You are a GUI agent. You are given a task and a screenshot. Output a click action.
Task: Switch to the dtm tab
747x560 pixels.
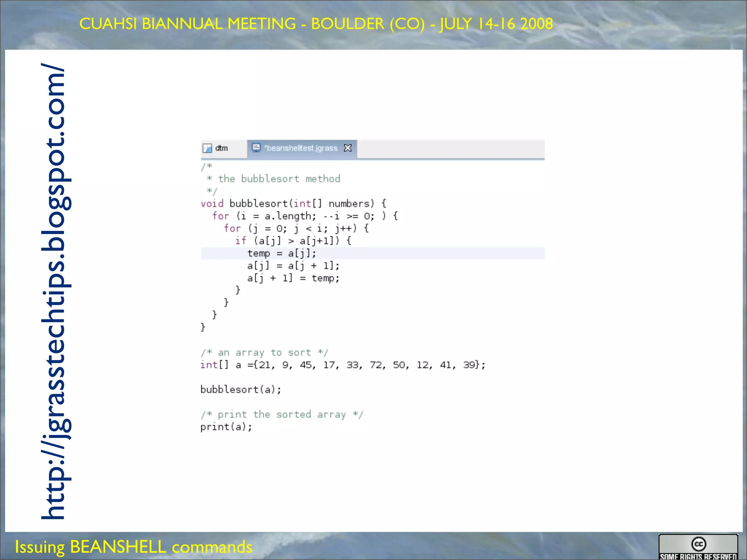(x=221, y=148)
